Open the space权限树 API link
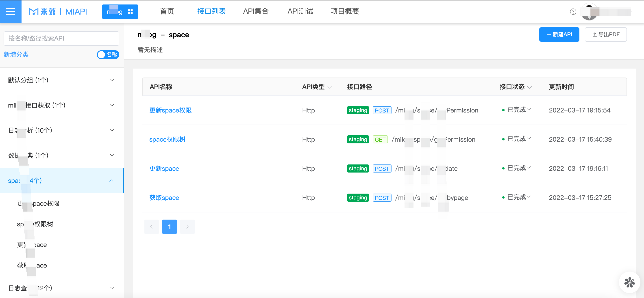644x298 pixels. coord(167,139)
